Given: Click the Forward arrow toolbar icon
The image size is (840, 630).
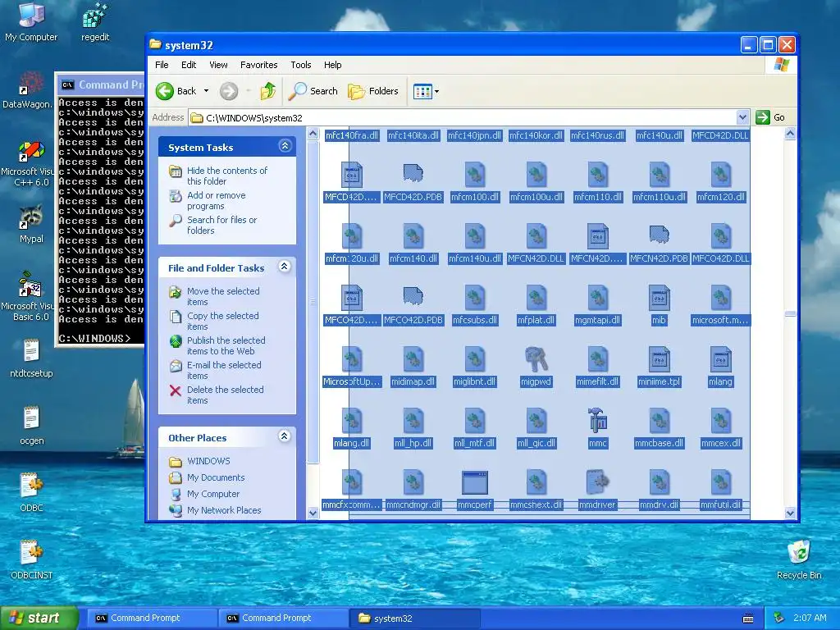Looking at the screenshot, I should 229,91.
